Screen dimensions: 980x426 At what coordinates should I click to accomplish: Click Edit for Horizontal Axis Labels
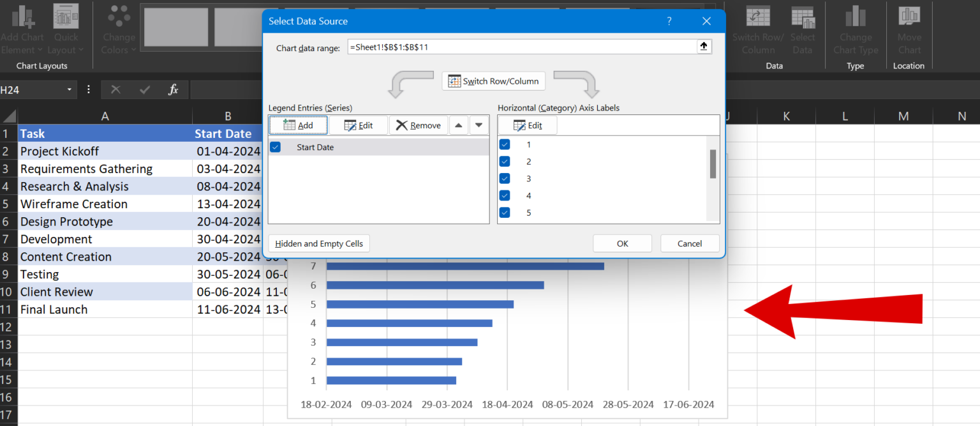pos(528,125)
